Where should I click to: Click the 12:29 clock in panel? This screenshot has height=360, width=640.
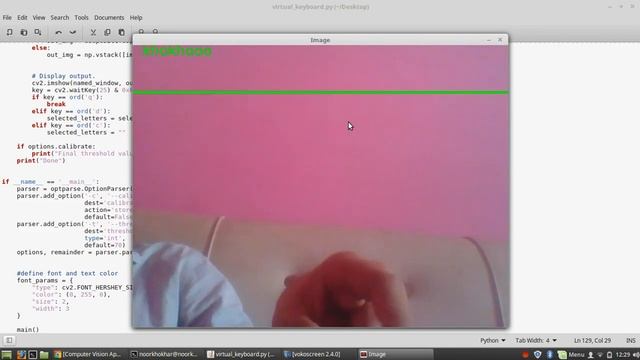tap(623, 355)
